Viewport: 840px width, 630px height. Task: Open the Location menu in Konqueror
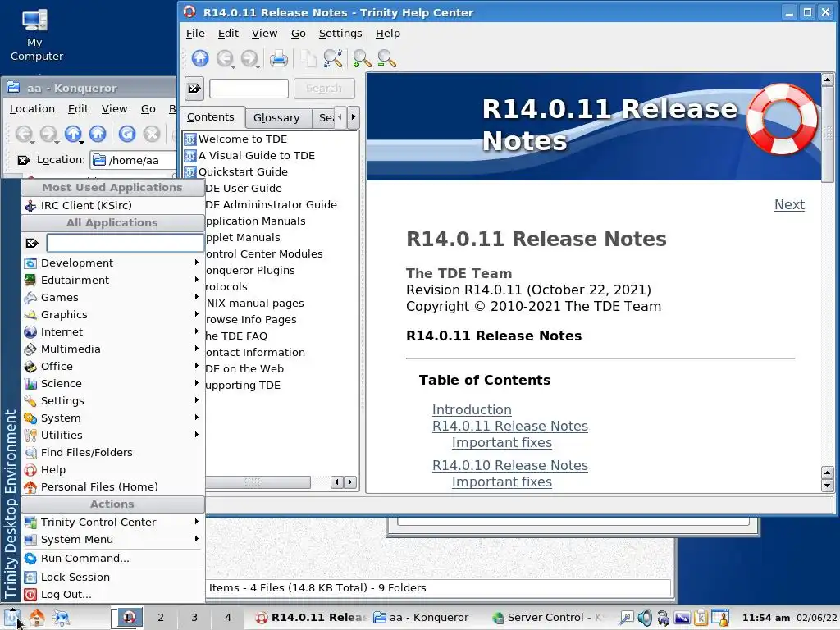32,109
